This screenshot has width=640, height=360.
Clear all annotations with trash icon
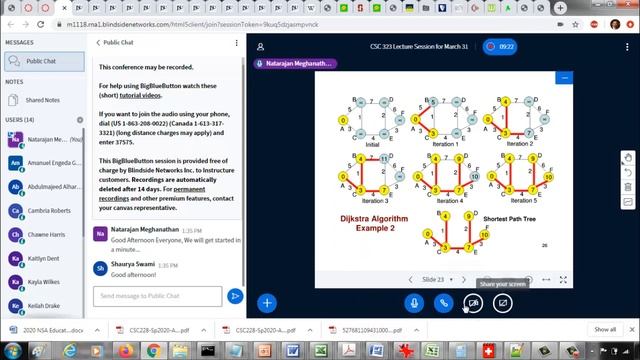pos(628,187)
